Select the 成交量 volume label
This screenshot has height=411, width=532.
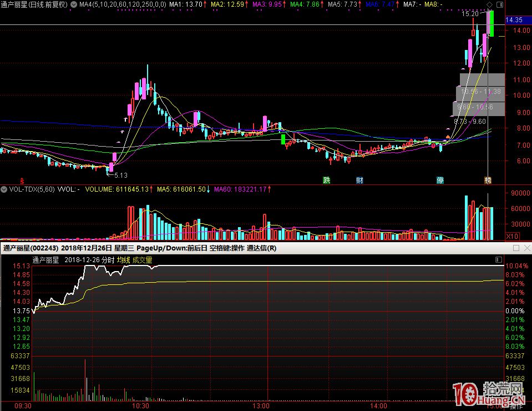click(142, 260)
